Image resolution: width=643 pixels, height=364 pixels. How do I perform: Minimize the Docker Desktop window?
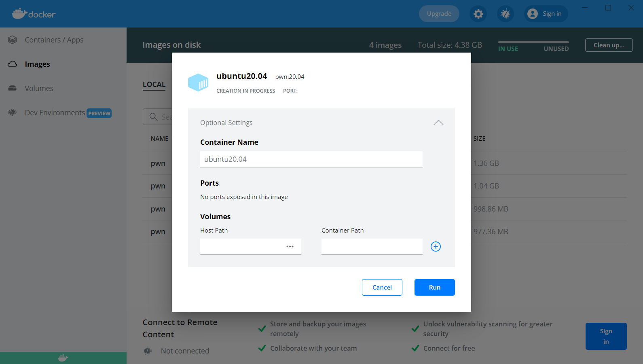click(x=585, y=8)
